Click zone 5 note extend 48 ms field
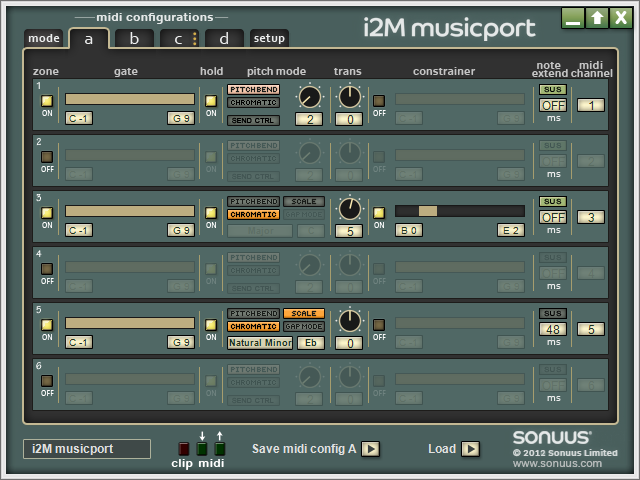The width and height of the screenshot is (640, 480). pyautogui.click(x=553, y=329)
